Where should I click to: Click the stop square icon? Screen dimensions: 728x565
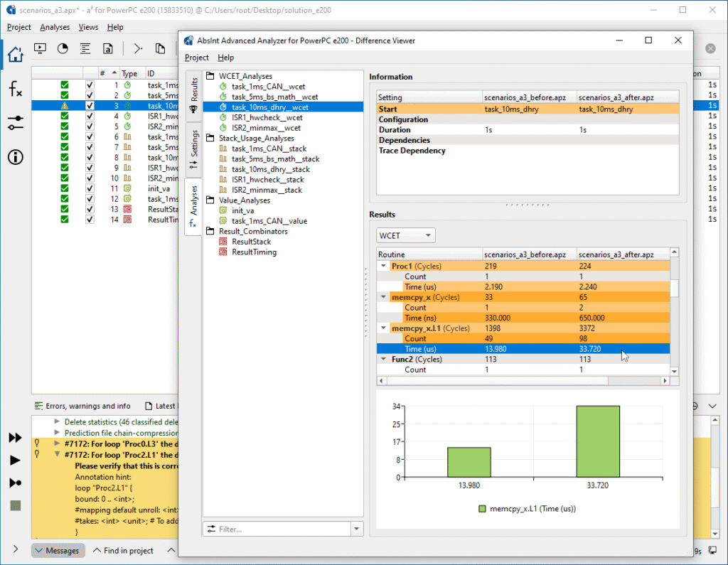click(x=16, y=505)
